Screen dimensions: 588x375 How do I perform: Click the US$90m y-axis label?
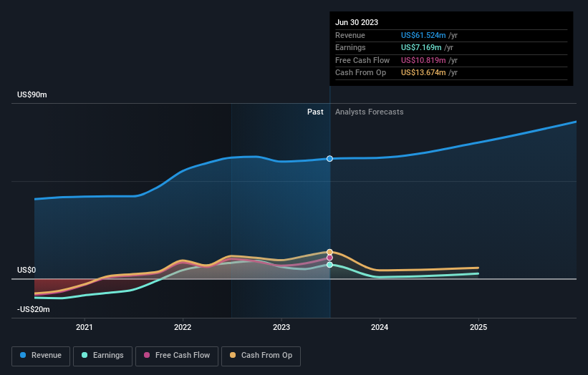point(32,94)
